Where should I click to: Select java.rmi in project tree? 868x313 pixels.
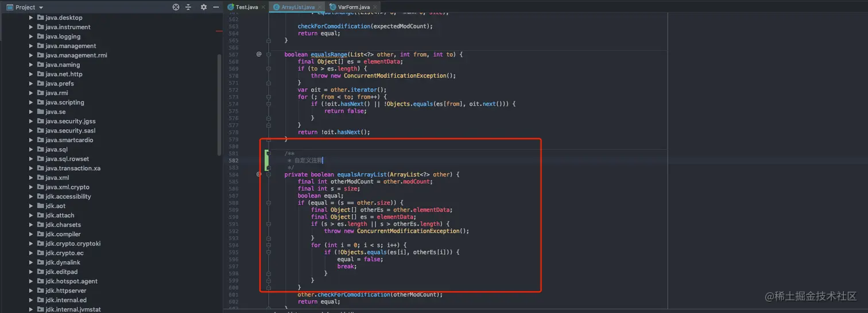click(x=56, y=93)
